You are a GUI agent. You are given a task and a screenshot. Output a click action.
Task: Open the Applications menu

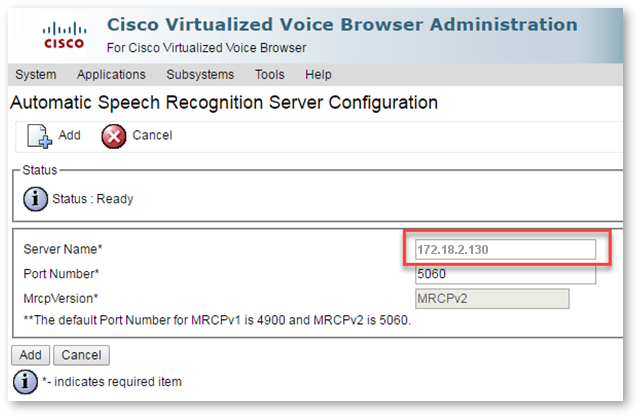(111, 74)
